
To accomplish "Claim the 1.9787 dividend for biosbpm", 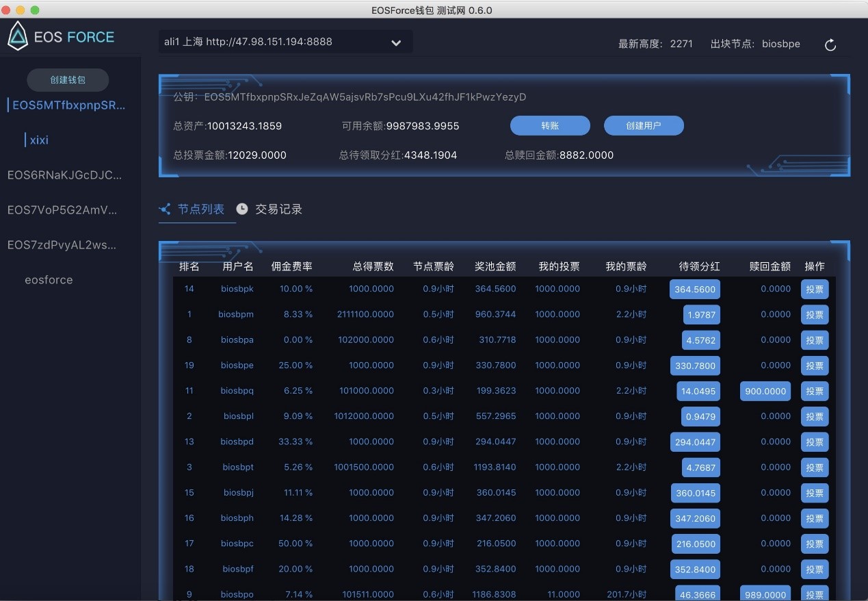I will pos(701,315).
